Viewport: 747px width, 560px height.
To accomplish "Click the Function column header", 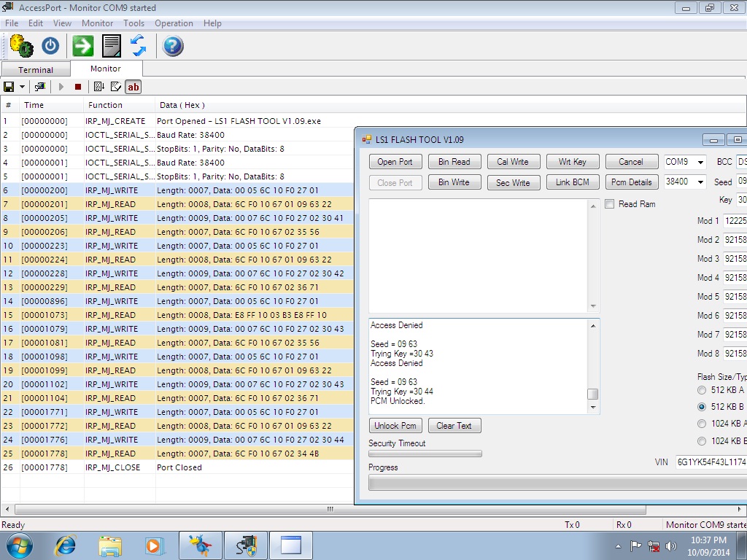I will (120, 105).
